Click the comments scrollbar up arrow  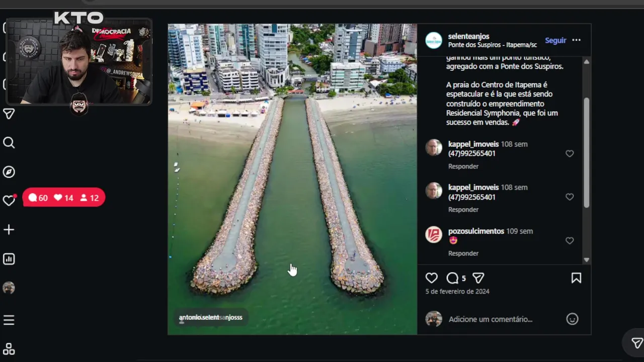tap(586, 61)
